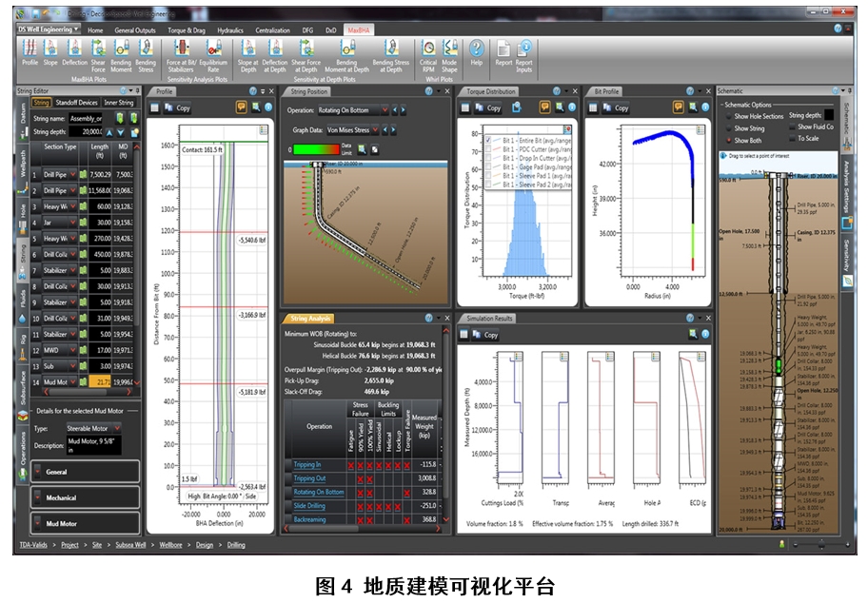
Task: Open the Deflection plot in the ribbon
Action: (75, 53)
